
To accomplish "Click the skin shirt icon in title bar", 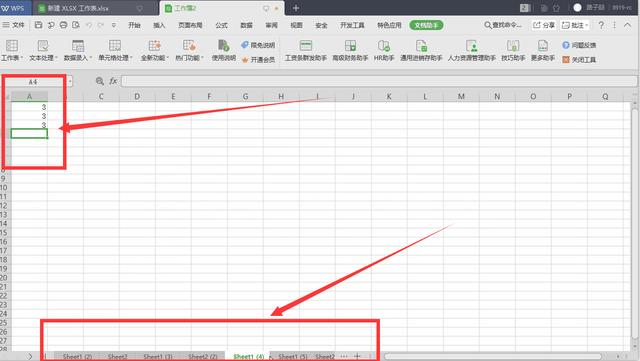I will [x=556, y=8].
